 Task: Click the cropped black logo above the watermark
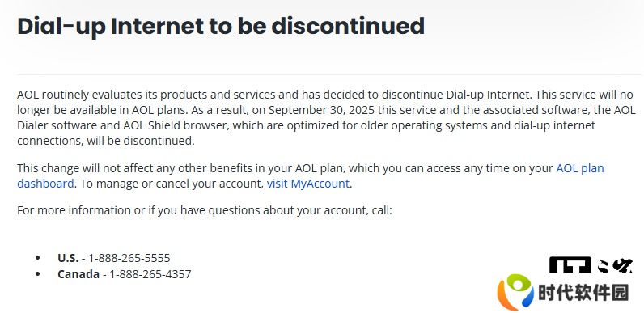[x=591, y=265]
